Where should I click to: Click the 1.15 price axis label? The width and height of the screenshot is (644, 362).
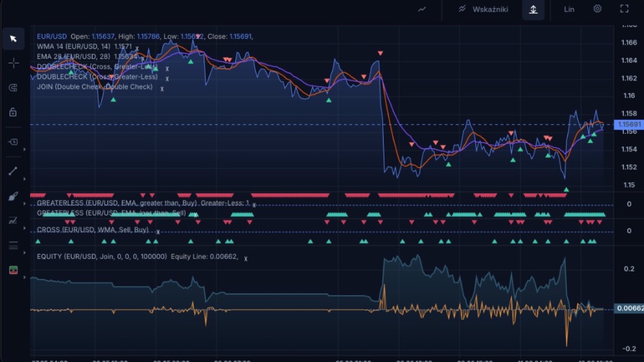(x=629, y=185)
